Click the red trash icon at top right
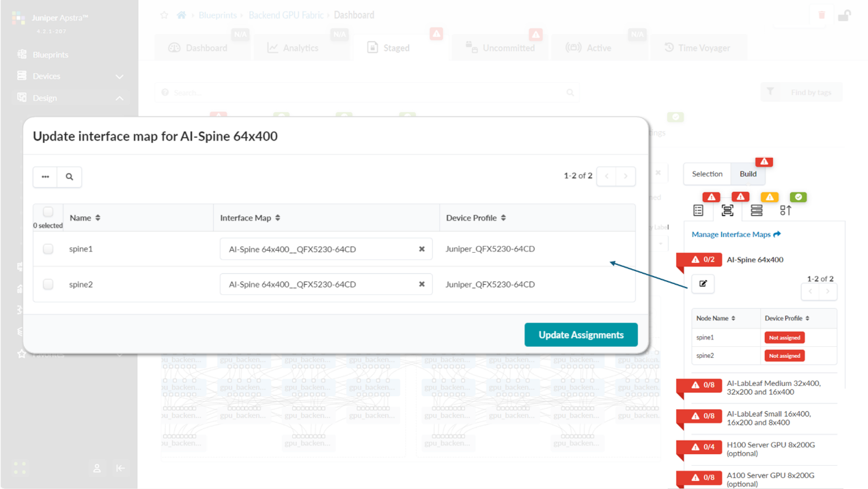 (822, 15)
